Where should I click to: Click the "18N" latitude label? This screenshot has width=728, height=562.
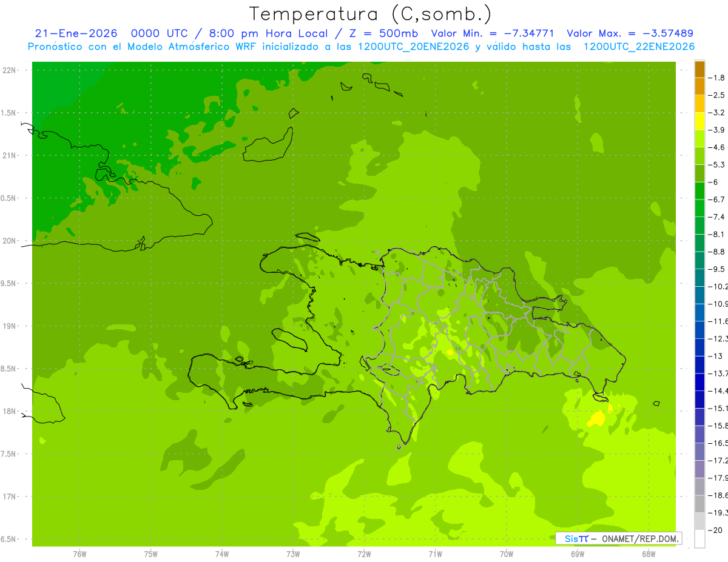click(x=9, y=411)
